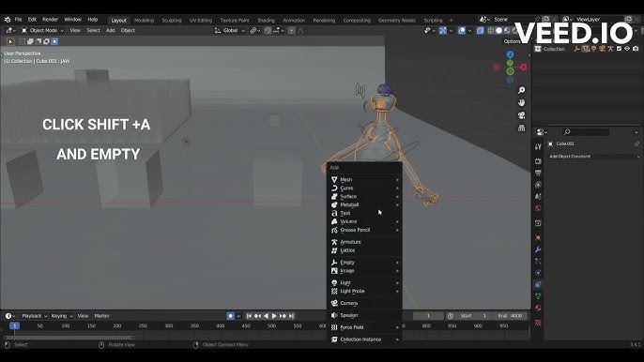Select the Tool properties tab icon
Image resolution: width=644 pixels, height=362 pixels.
(538, 146)
